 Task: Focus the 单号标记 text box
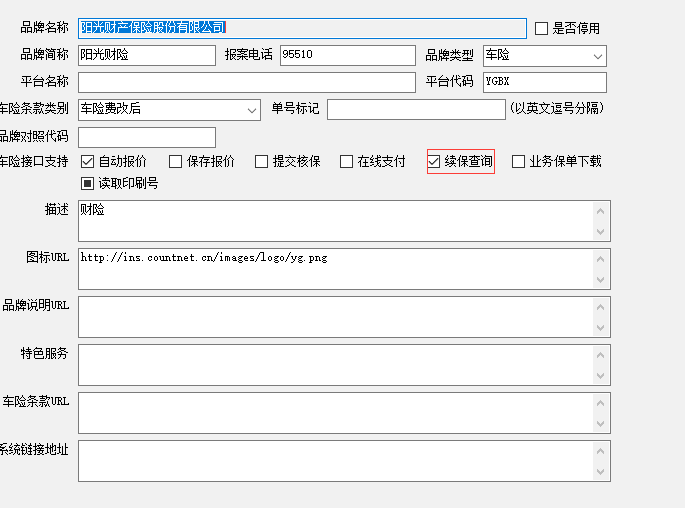coord(416,110)
